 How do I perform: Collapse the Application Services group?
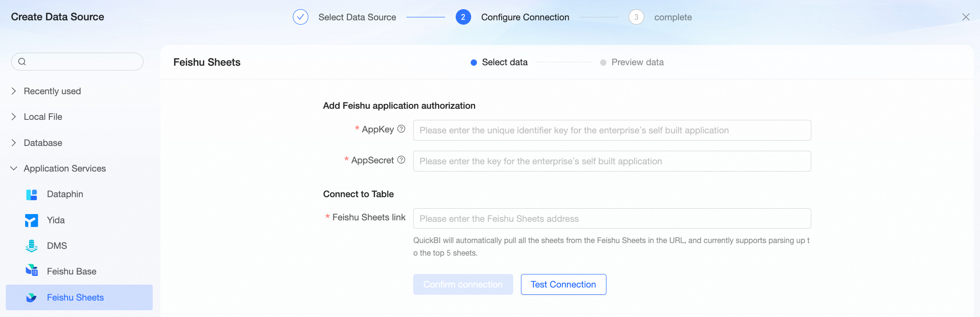14,168
